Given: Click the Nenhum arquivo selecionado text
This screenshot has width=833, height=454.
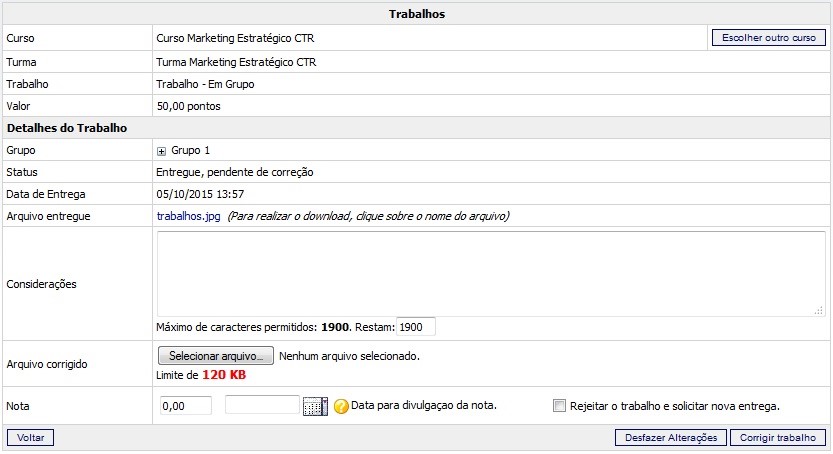Looking at the screenshot, I should pyautogui.click(x=349, y=356).
